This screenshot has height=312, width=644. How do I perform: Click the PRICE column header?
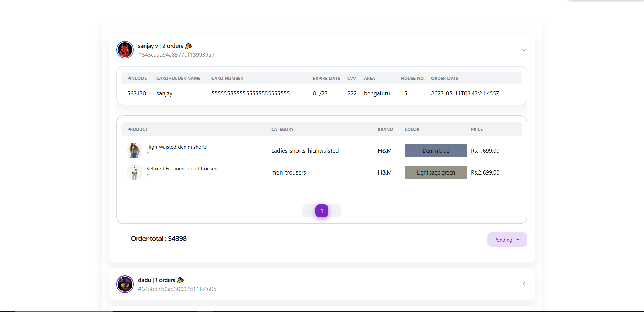(x=477, y=129)
